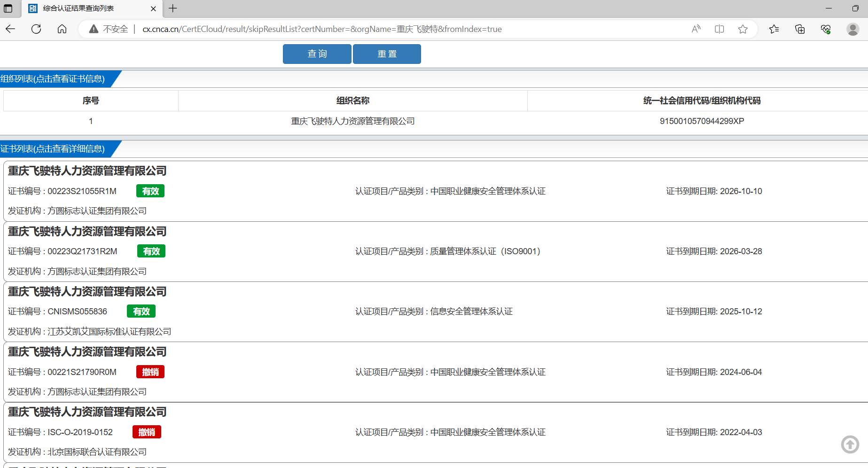Click sequence number 1 in organization table
The height and width of the screenshot is (468, 868).
(91, 121)
